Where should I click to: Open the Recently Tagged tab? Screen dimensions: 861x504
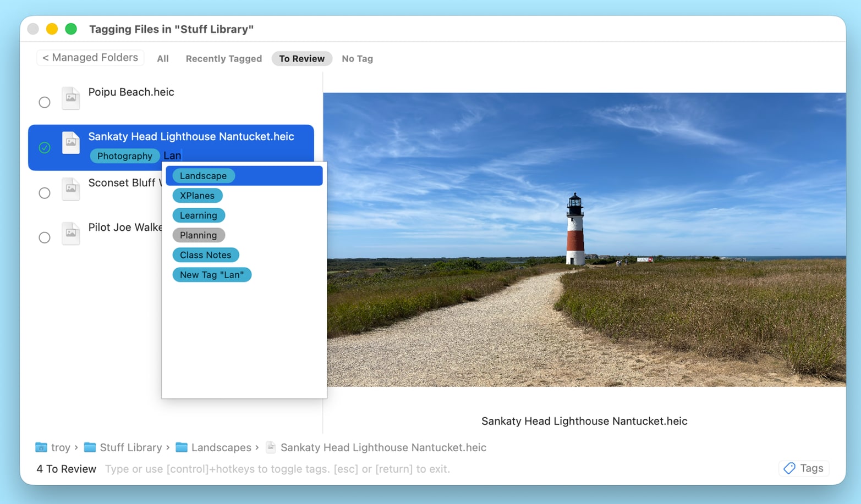point(223,58)
